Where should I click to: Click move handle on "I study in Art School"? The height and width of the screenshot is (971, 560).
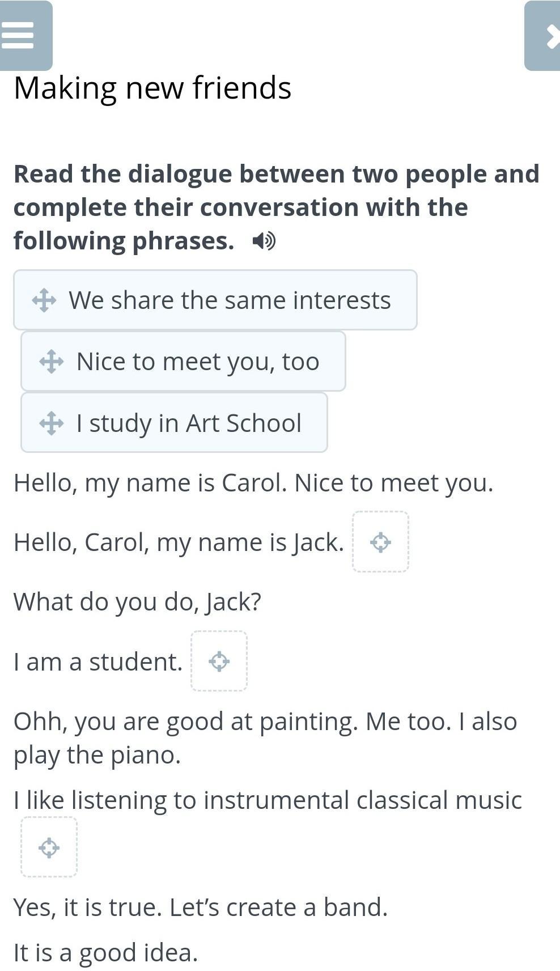pos(51,423)
